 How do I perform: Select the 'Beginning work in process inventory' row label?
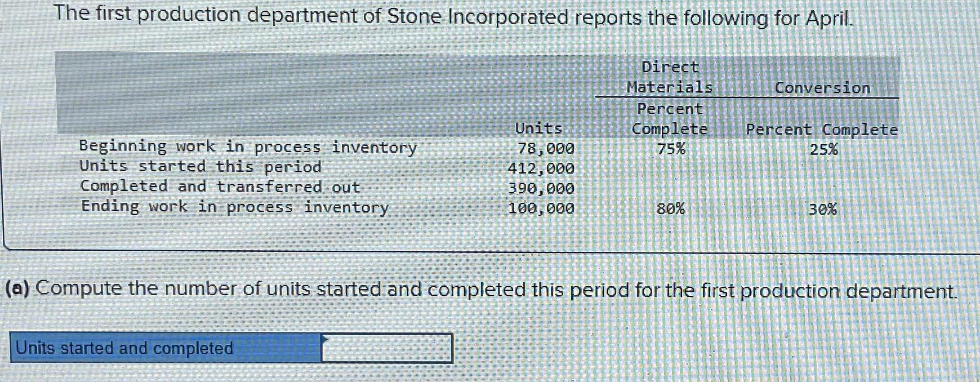point(247,148)
